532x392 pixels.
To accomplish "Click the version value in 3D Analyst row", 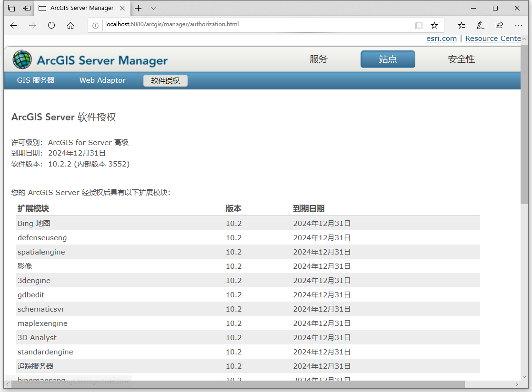I will (x=234, y=337).
